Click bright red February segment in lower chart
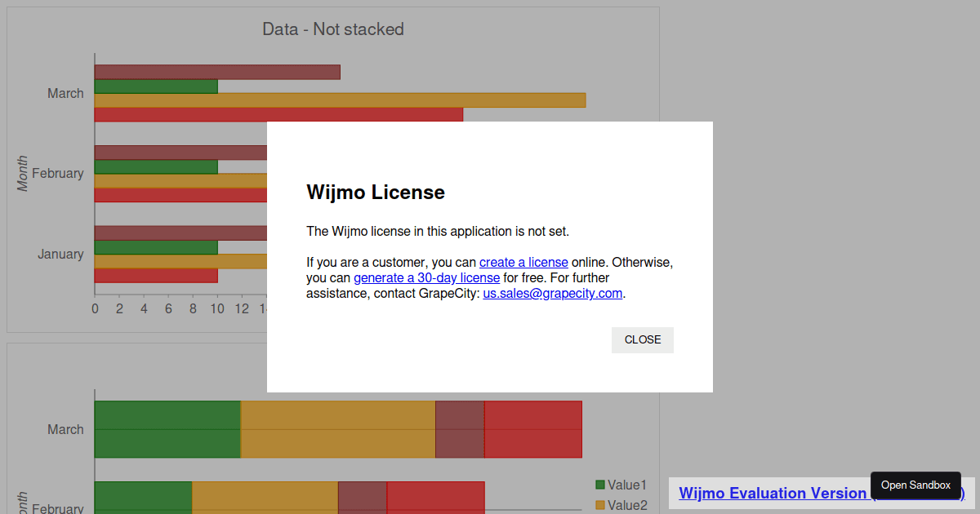980x514 pixels. 435,498
